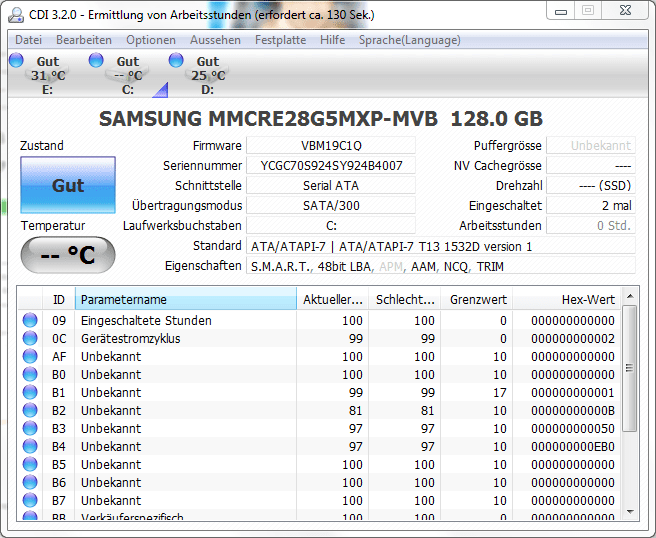Open the Sprache(Language) menu
Image resolution: width=656 pixels, height=538 pixels.
(409, 40)
